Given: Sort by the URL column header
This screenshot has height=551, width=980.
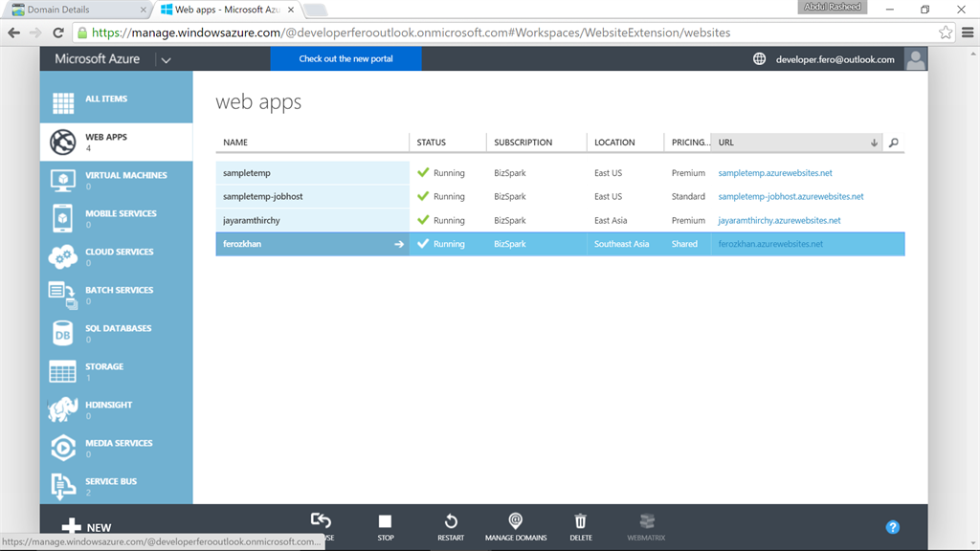Looking at the screenshot, I should click(x=797, y=143).
